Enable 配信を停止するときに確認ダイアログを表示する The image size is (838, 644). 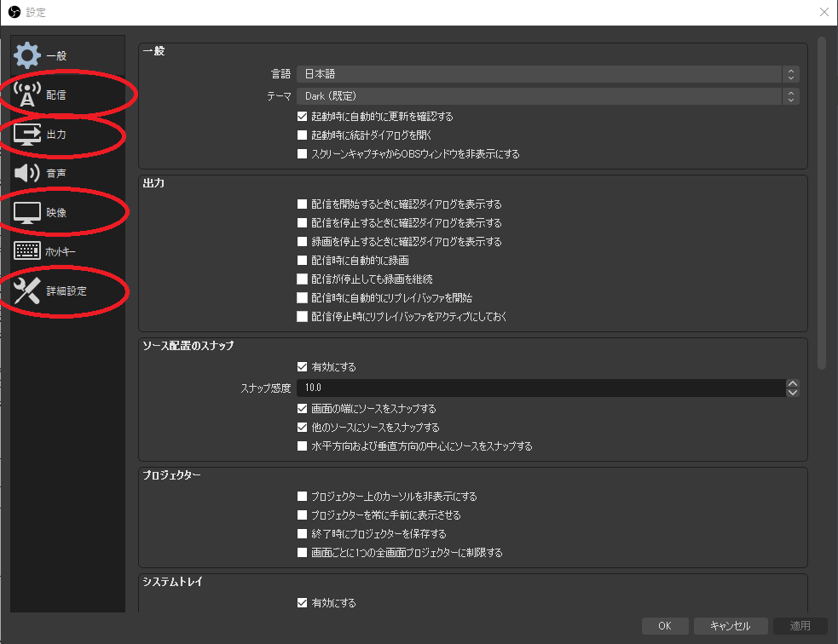click(302, 222)
